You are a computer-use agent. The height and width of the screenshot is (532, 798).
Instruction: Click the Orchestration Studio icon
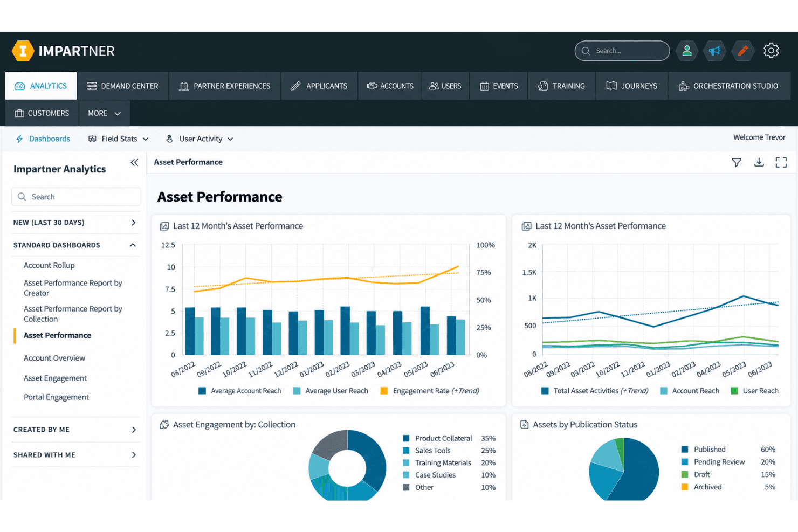684,86
